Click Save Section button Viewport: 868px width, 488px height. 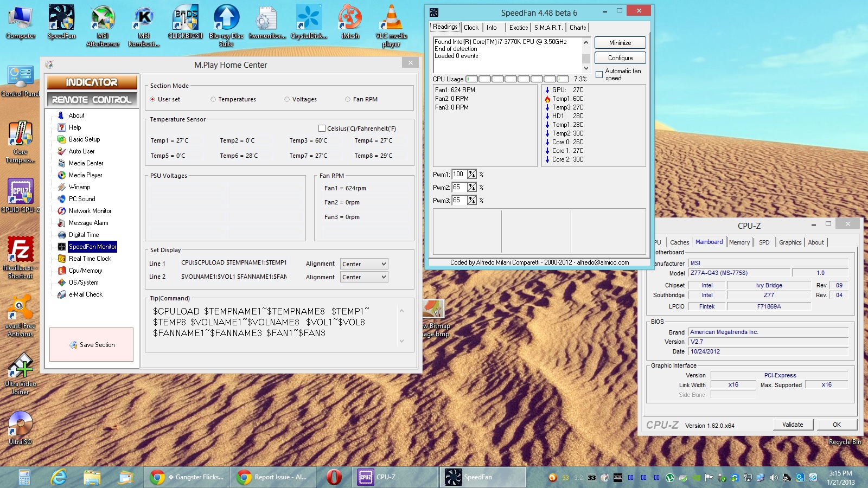92,345
